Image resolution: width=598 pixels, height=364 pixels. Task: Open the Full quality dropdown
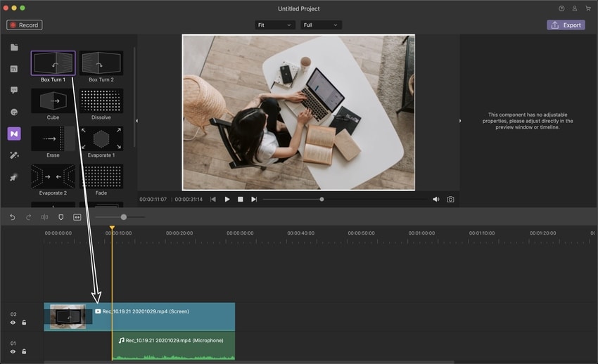point(320,25)
